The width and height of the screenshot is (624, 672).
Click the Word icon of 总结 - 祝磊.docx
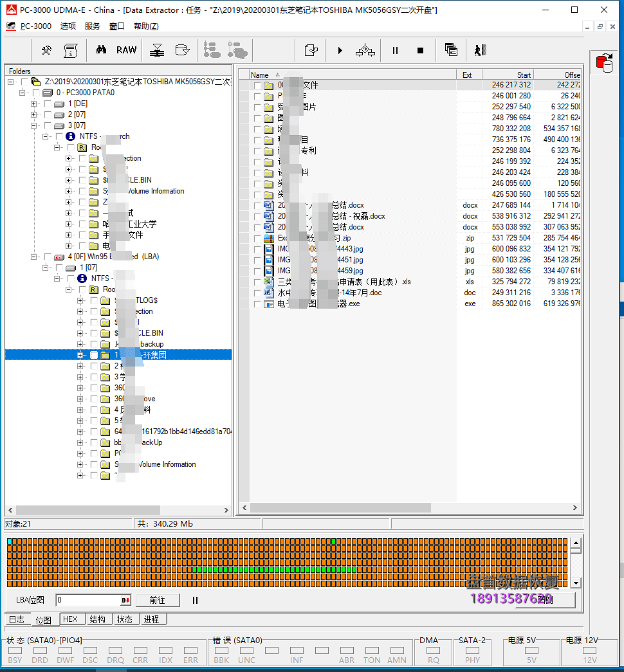[268, 216]
